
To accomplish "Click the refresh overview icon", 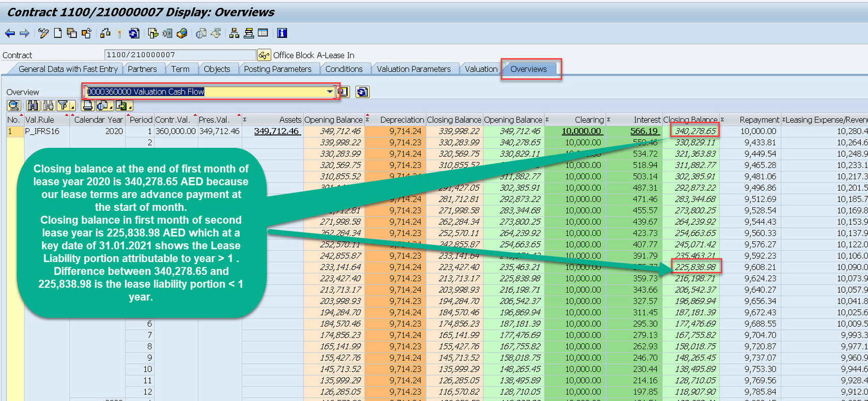I will pos(362,92).
